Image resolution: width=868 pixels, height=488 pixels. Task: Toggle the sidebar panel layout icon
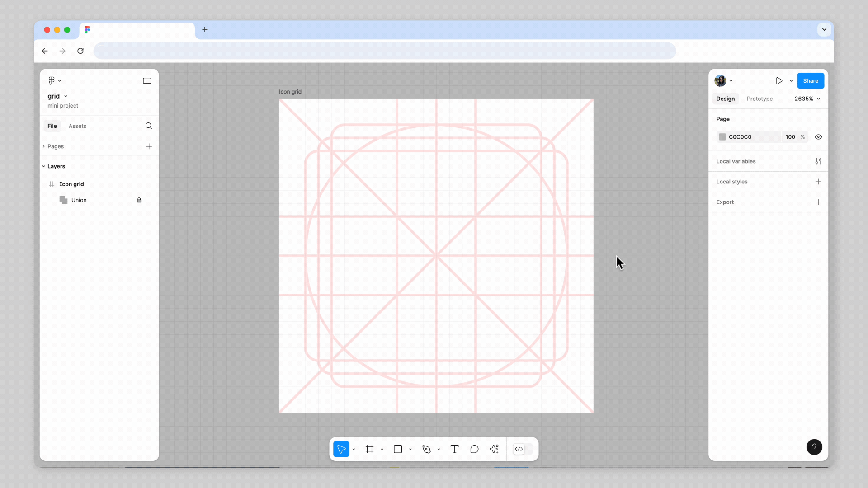(x=147, y=81)
